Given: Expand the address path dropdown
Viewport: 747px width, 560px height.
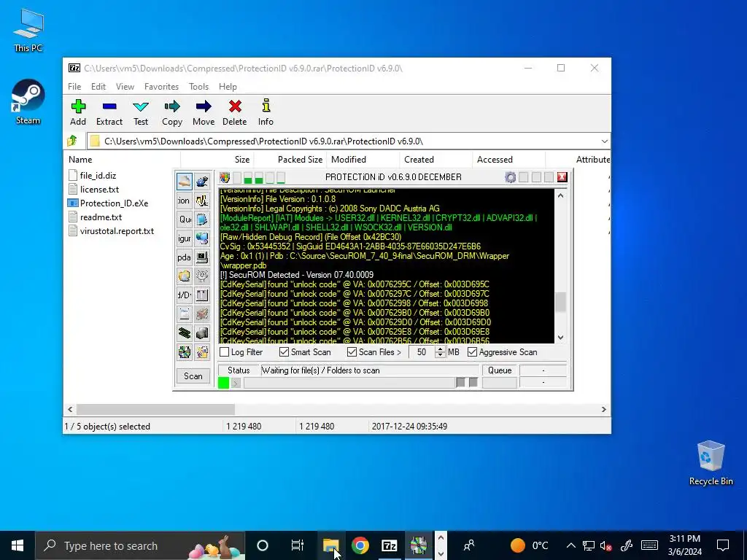Looking at the screenshot, I should coord(604,141).
